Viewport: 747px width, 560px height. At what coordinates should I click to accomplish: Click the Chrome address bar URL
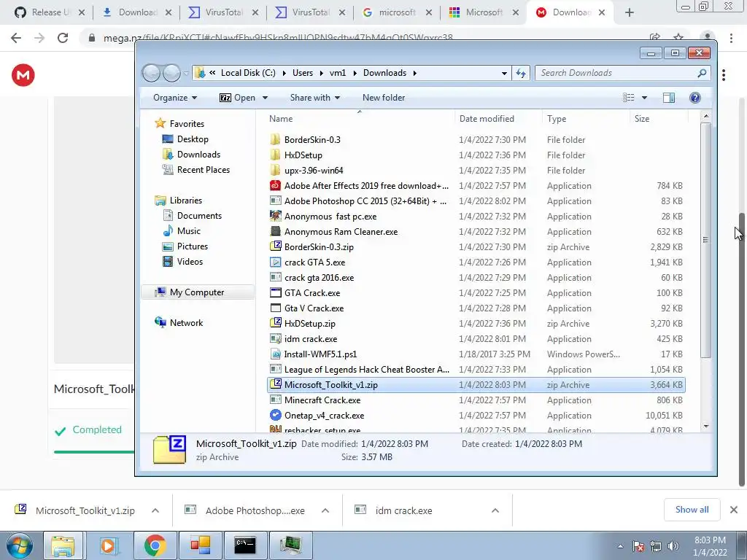(278, 38)
